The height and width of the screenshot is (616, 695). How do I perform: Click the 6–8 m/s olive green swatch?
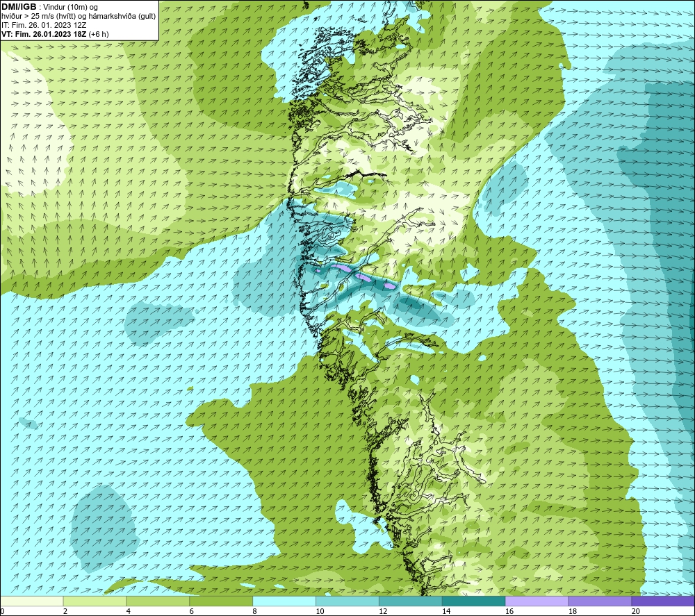coord(221,601)
